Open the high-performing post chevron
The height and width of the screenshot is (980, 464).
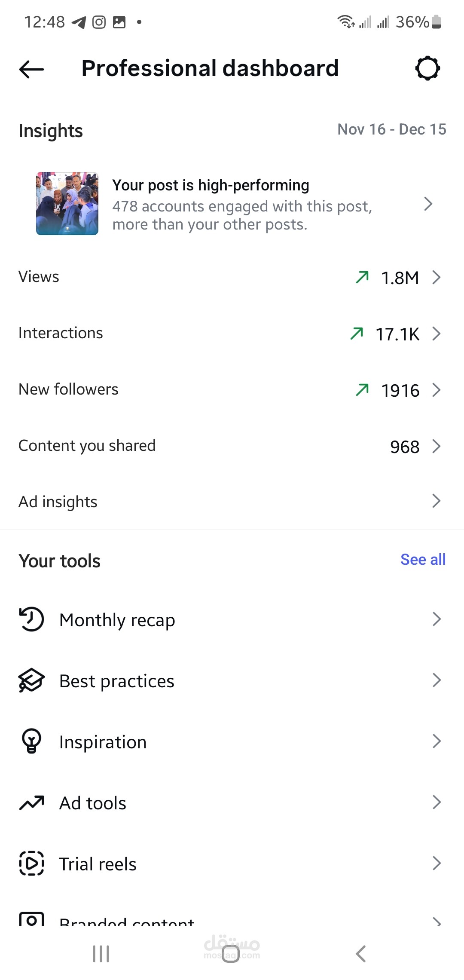click(428, 204)
